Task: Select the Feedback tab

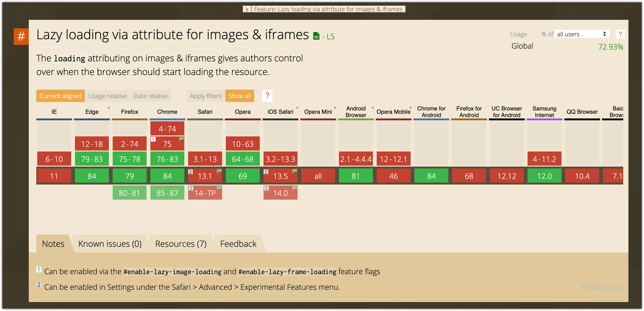Action: tap(238, 244)
